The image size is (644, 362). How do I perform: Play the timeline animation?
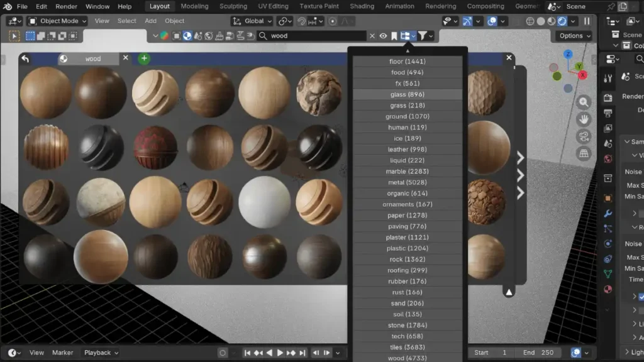(x=280, y=353)
